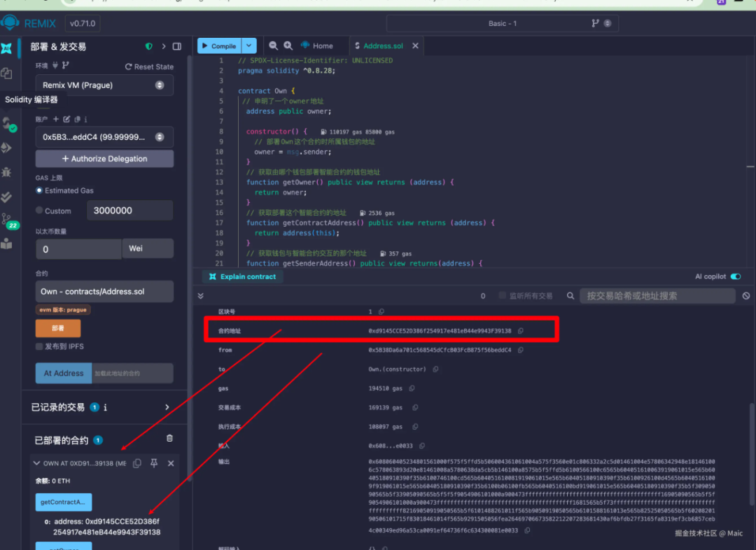Click the Remix logo icon
Image resolution: width=756 pixels, height=550 pixels.
(x=10, y=22)
